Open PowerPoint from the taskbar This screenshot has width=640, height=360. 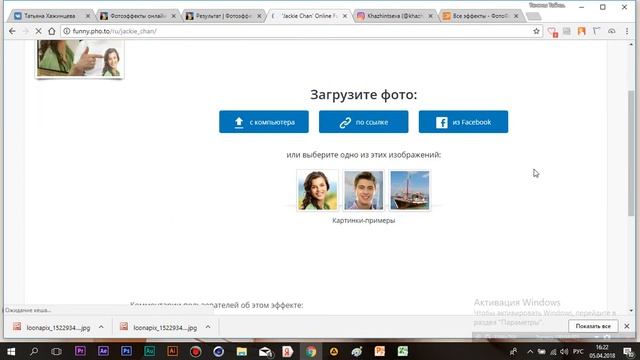[380, 351]
